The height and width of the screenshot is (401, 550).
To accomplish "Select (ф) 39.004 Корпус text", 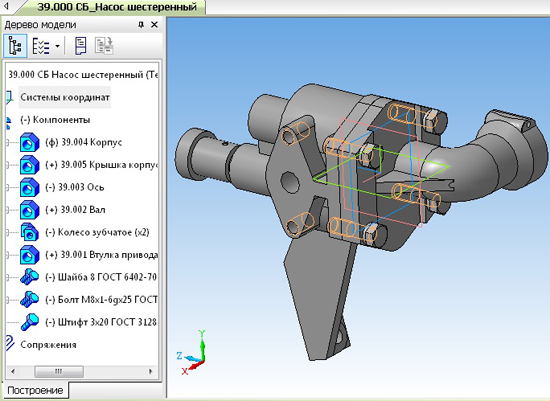I will tap(83, 142).
